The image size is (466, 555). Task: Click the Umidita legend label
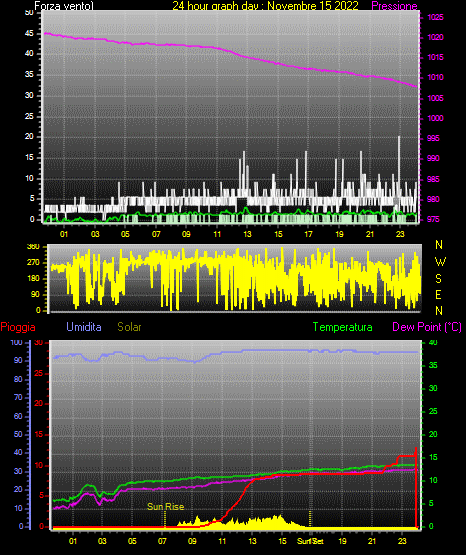coord(84,327)
